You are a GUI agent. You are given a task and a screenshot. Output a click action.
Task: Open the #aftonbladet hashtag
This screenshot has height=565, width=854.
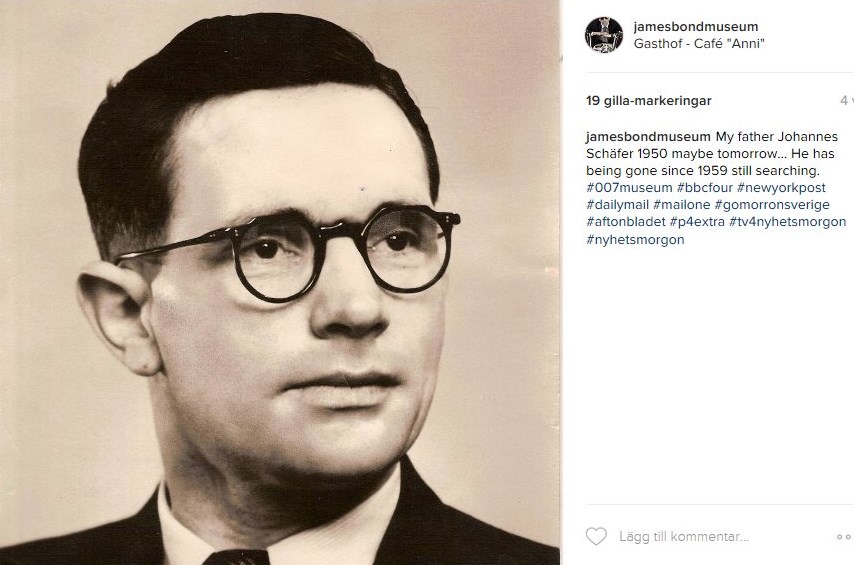(x=626, y=222)
